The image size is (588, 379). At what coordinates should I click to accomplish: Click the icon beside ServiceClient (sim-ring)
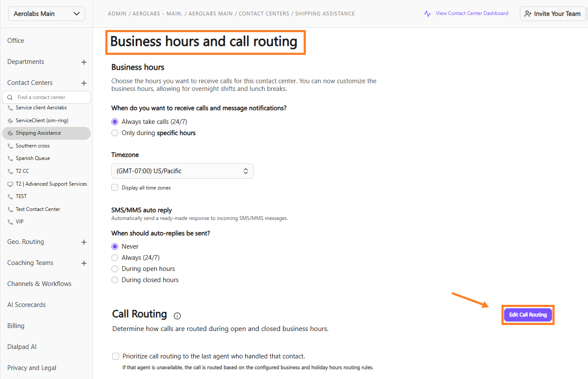tap(10, 121)
